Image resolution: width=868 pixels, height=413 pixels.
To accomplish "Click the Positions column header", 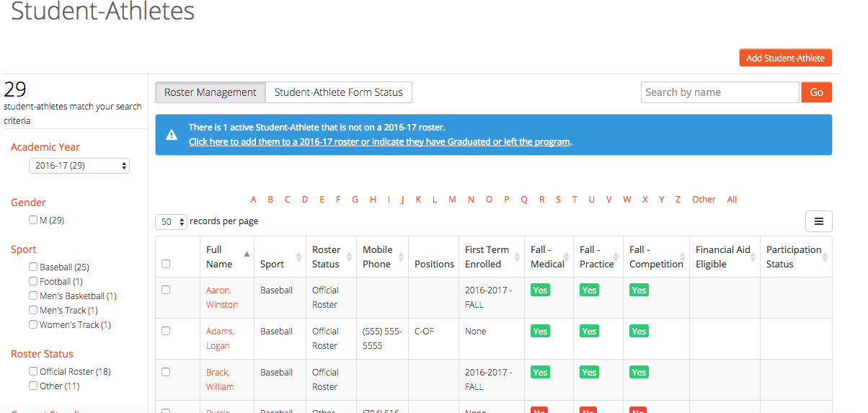I will pos(434,264).
